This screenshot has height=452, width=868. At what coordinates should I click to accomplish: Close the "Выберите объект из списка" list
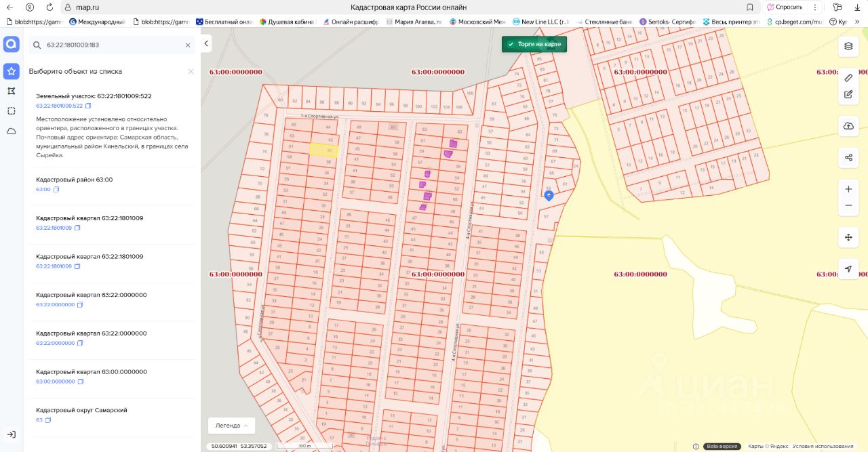(x=191, y=71)
